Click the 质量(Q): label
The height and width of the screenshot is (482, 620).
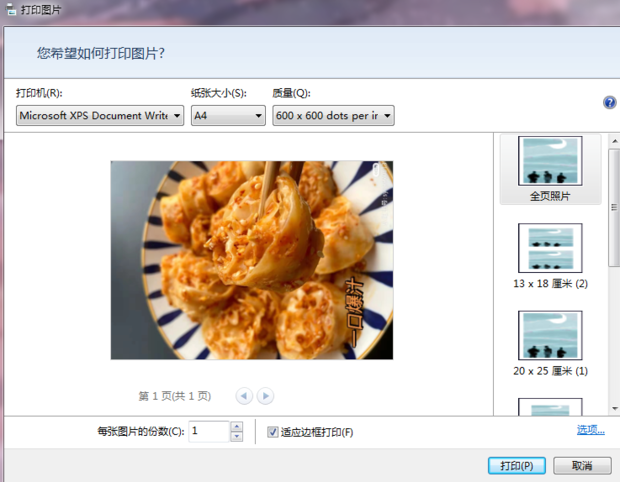point(291,93)
